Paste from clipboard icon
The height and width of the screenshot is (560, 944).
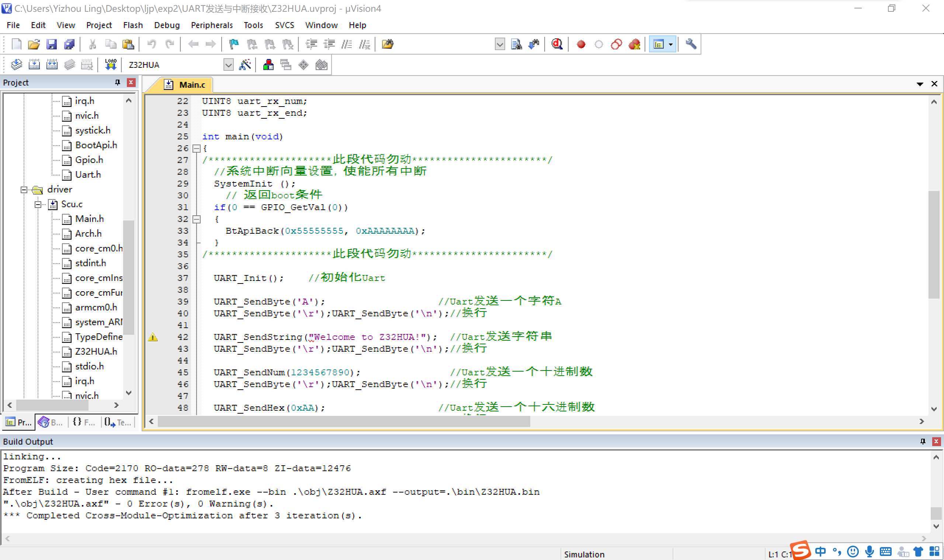(x=128, y=44)
